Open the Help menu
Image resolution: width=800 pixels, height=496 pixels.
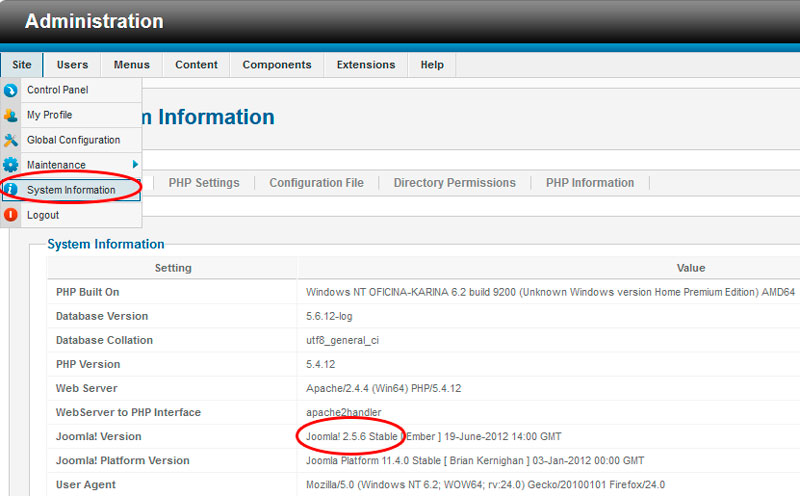click(432, 65)
